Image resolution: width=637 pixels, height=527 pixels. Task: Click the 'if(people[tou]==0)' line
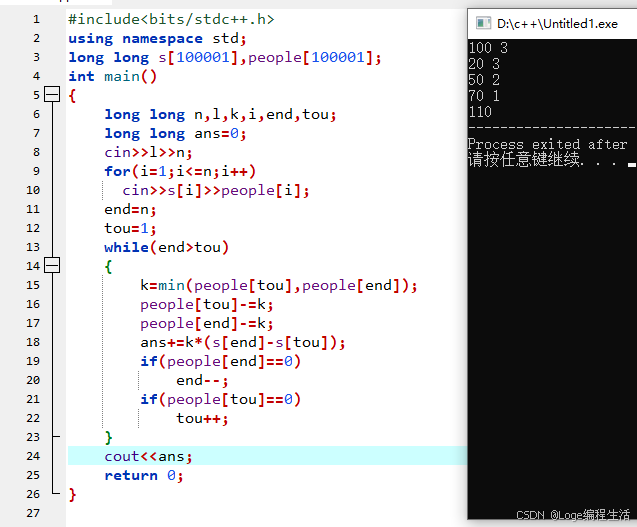click(x=221, y=399)
